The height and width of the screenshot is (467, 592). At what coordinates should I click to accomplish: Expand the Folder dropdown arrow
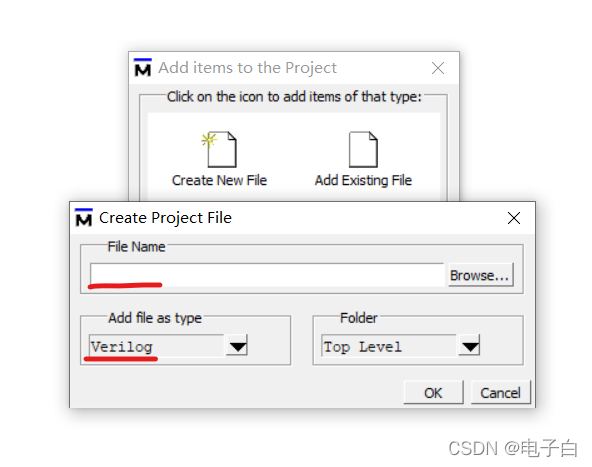[x=469, y=345]
